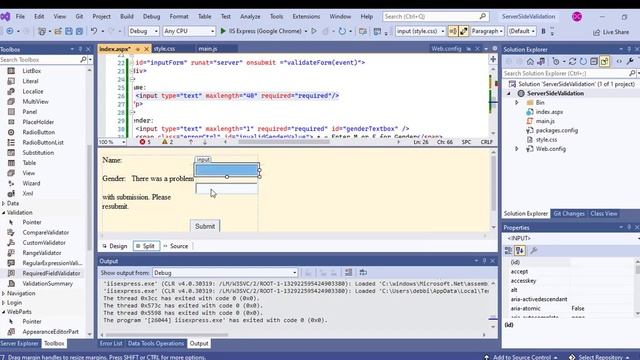Collapse the Validation group in Toolbox

click(x=4, y=213)
